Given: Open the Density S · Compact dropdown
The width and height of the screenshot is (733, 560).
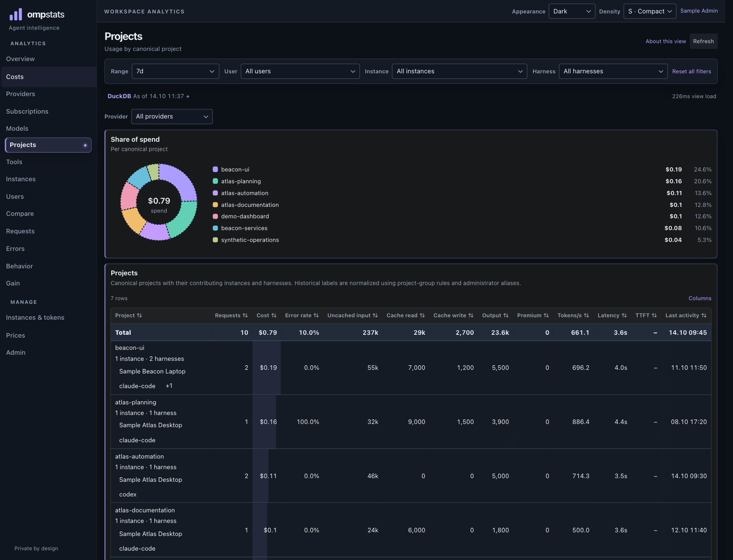Looking at the screenshot, I should (x=650, y=11).
